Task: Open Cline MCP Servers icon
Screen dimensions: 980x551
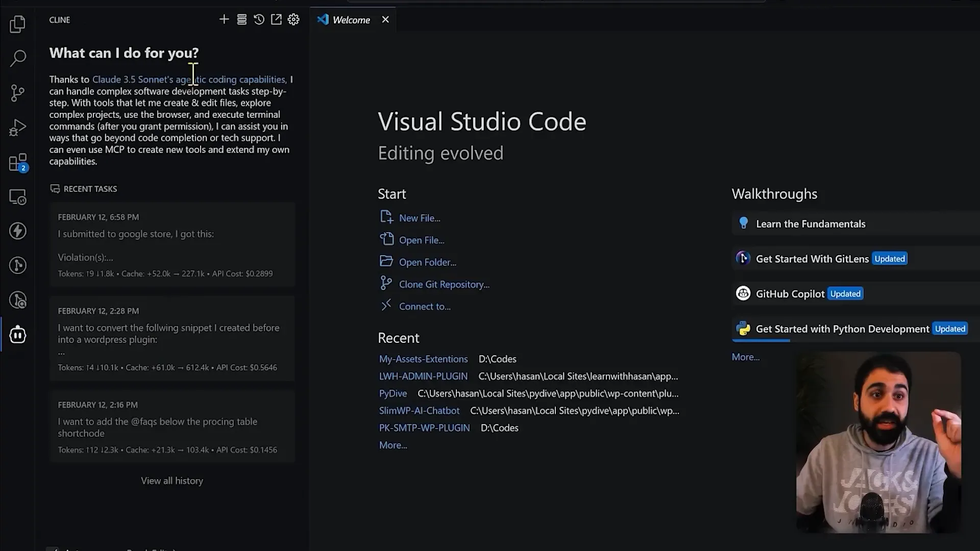Action: pyautogui.click(x=242, y=19)
